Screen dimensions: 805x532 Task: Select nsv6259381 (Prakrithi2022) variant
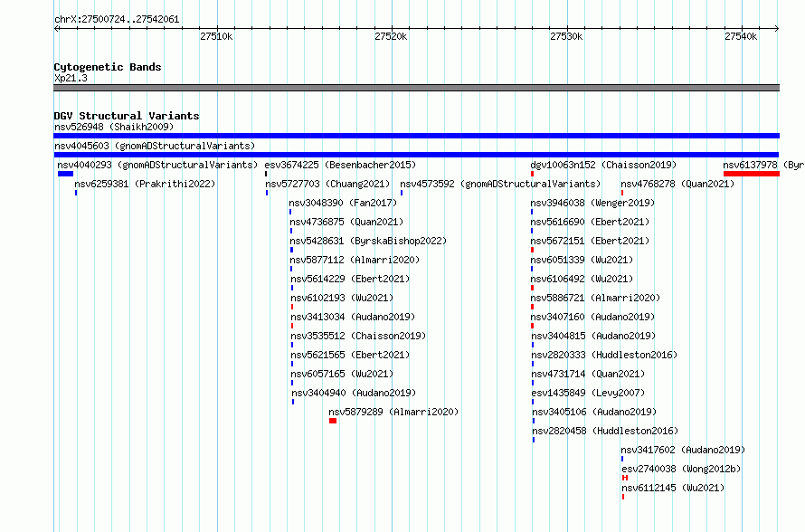coord(145,184)
